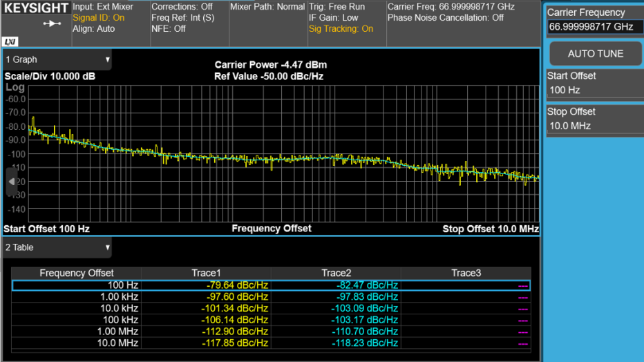Click Phase Noise Cancellation: Off setting
644x362 pixels.
pos(446,18)
